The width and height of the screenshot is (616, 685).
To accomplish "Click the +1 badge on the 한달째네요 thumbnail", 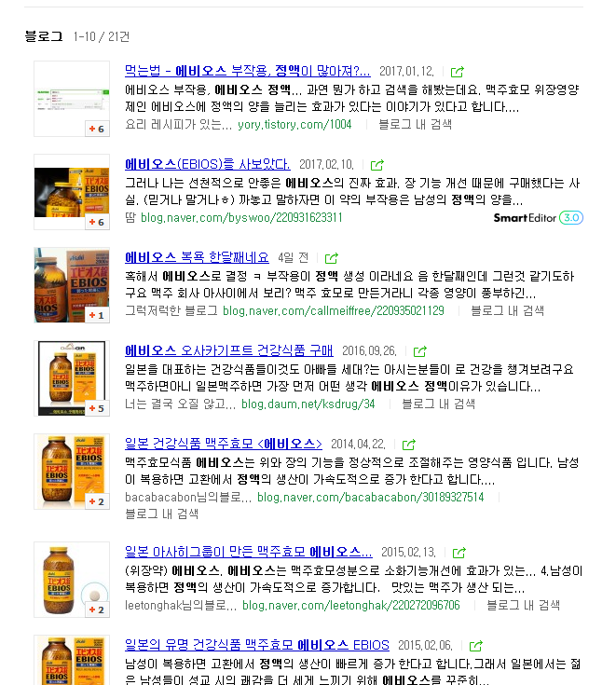I will (97, 315).
